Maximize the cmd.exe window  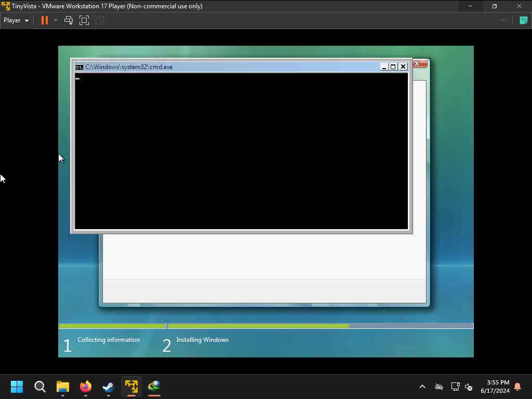click(393, 67)
